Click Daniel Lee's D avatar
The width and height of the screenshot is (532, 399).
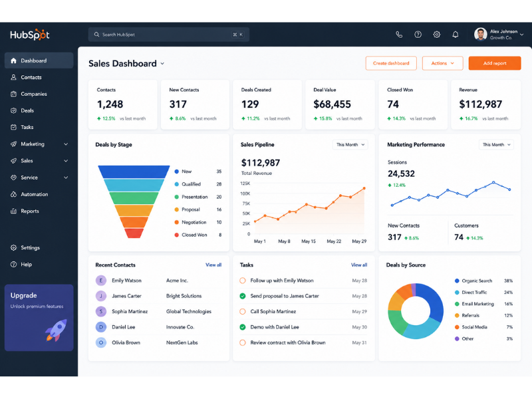coord(101,327)
